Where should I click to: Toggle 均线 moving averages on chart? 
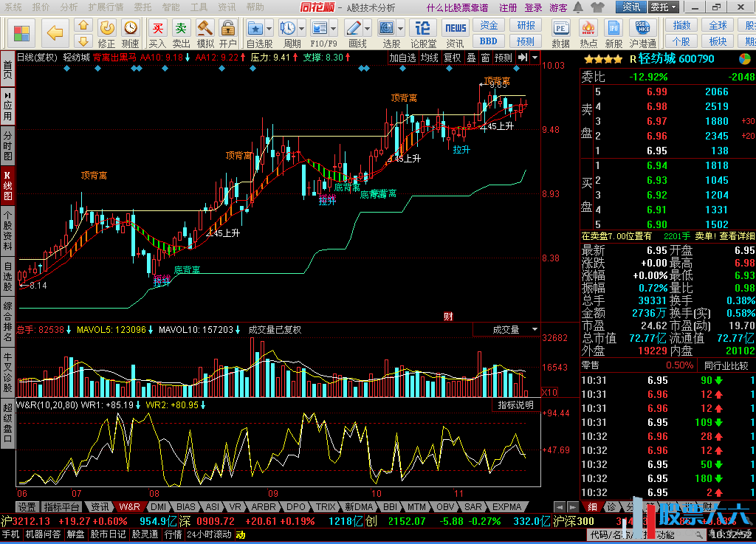coord(429,58)
